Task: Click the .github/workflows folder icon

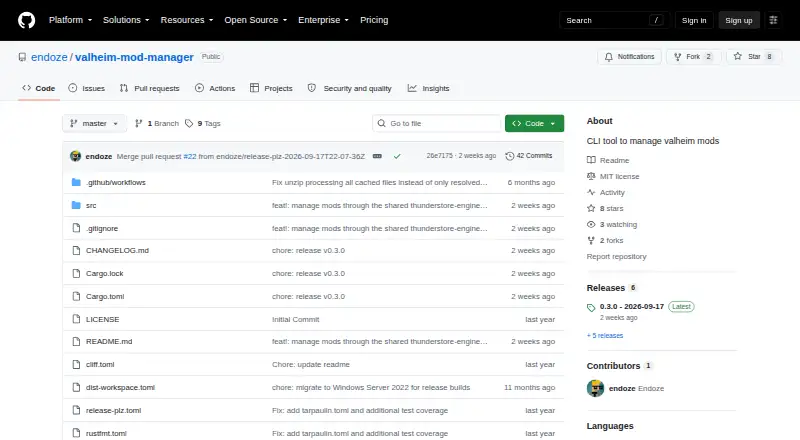Action: [x=76, y=182]
